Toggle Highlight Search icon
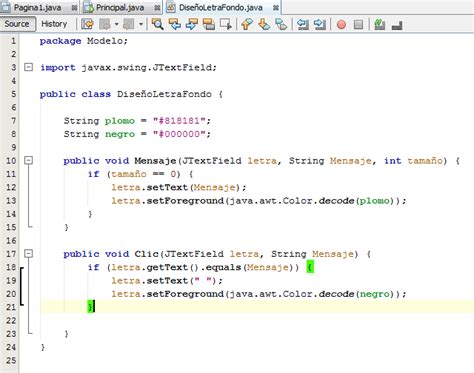 pos(209,24)
